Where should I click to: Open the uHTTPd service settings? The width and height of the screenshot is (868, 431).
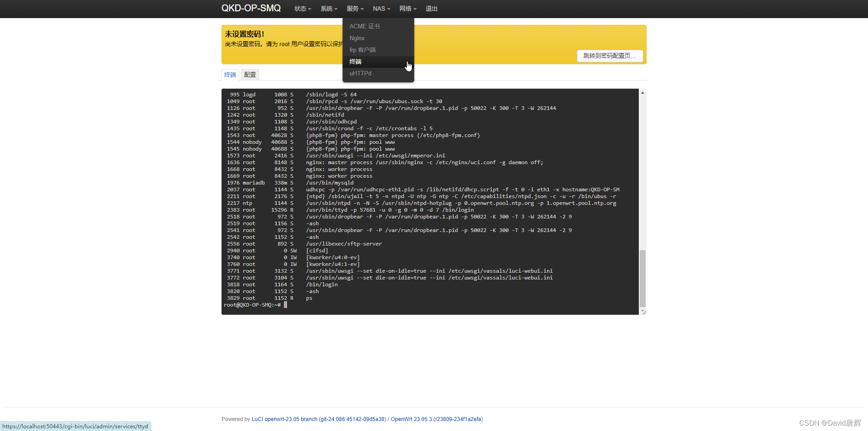tap(360, 73)
